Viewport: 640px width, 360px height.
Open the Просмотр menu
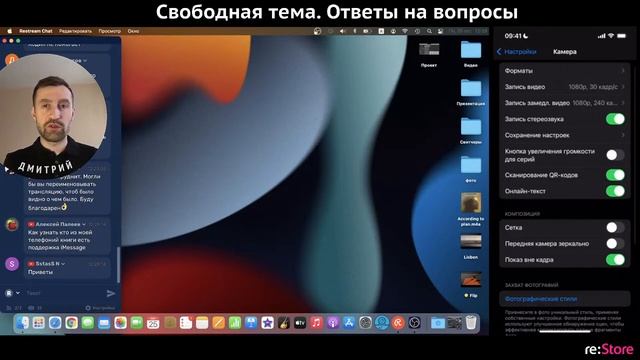click(x=109, y=31)
